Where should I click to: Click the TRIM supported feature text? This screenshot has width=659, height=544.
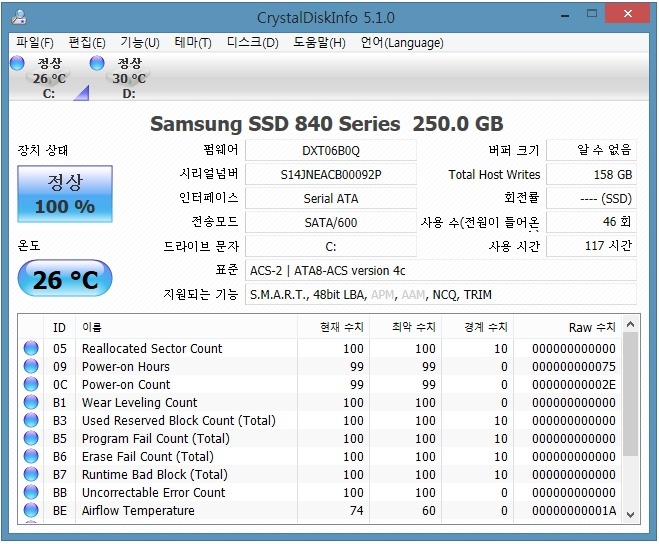[478, 295]
